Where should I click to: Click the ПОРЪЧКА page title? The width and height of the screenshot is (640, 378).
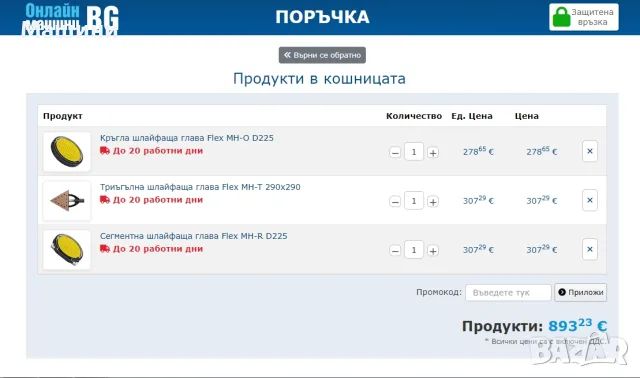click(322, 17)
